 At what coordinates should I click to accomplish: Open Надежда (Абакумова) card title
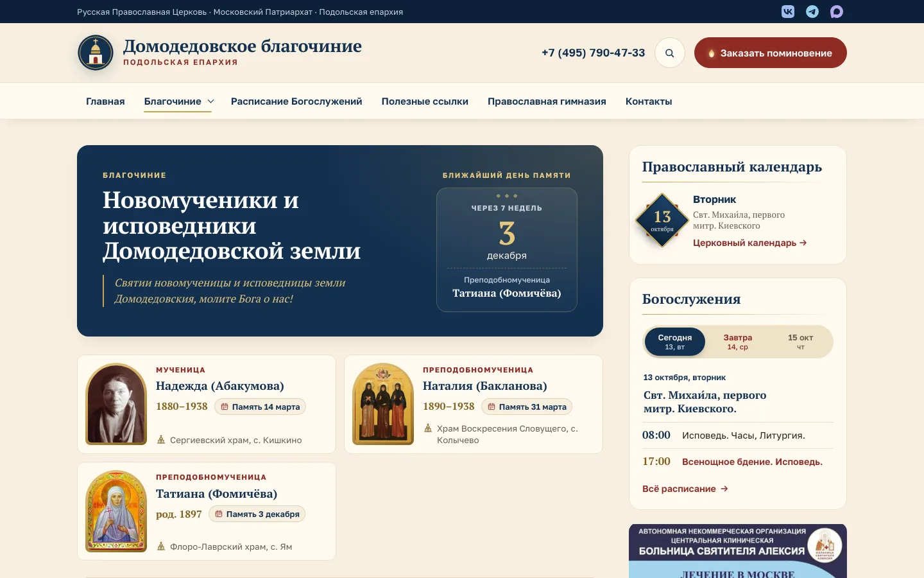(220, 386)
